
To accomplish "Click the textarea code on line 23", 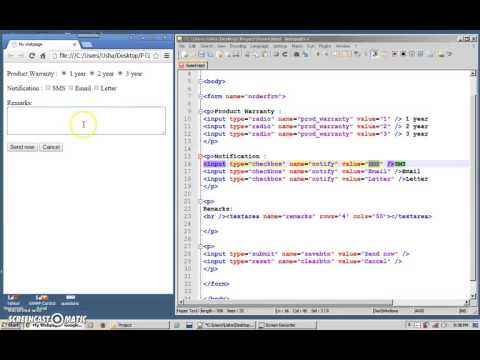I will (x=317, y=216).
